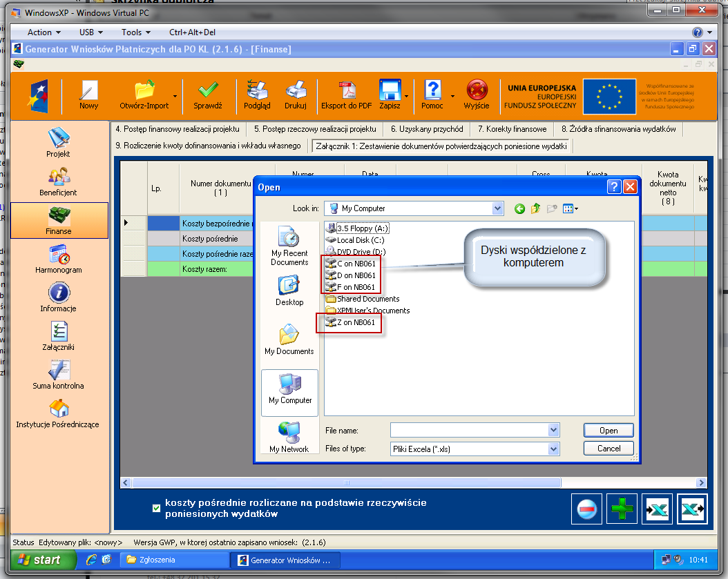
Task: Open the Tools menu in Virtual PC
Action: click(x=136, y=32)
